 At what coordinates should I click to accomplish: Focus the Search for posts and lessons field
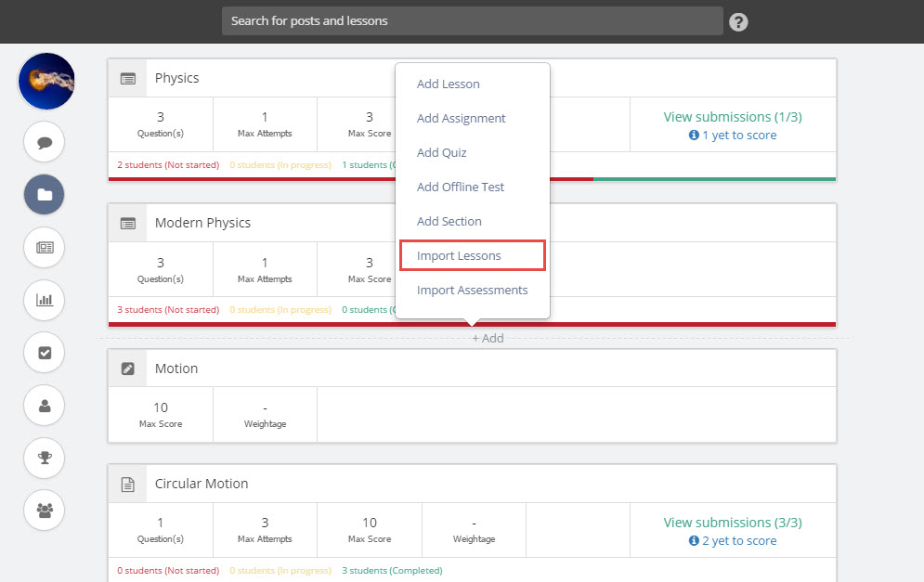[472, 20]
